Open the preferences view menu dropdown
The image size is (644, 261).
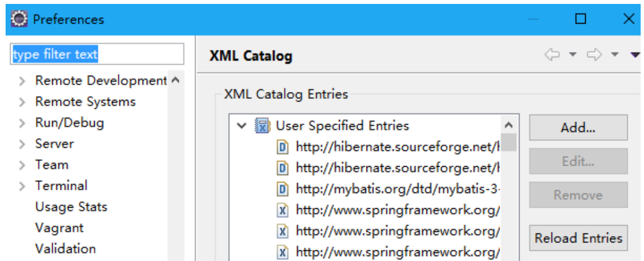(x=634, y=54)
